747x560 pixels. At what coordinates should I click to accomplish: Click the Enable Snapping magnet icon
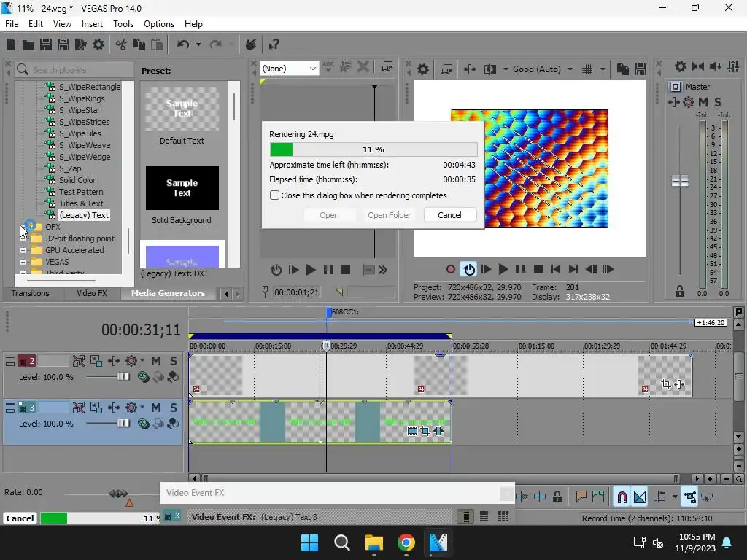coord(622,497)
